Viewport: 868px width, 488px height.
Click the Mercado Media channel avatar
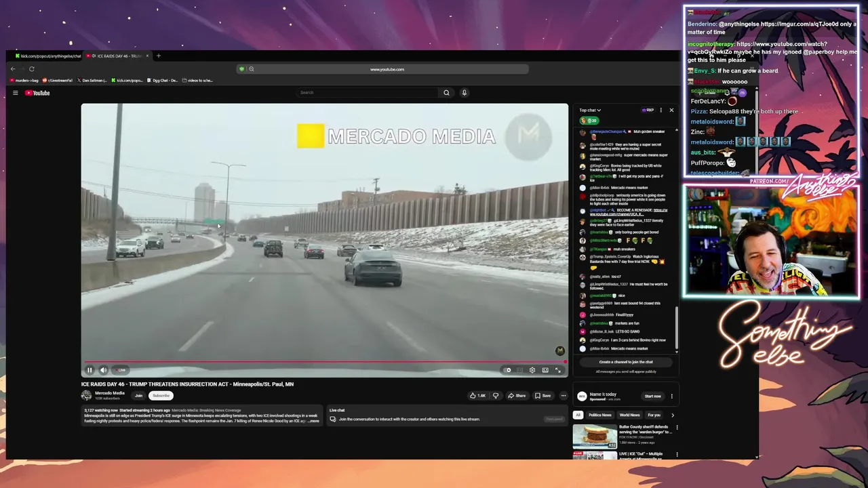(x=86, y=395)
